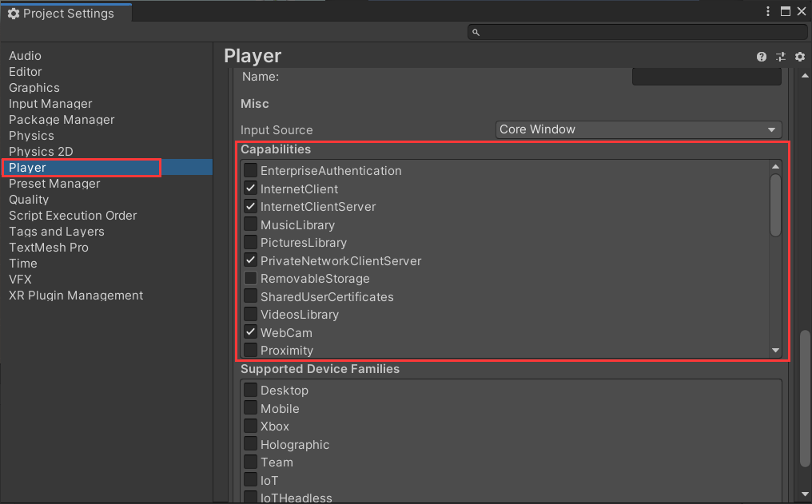812x504 pixels.
Task: Uncheck the InternetClient capability
Action: click(x=251, y=189)
